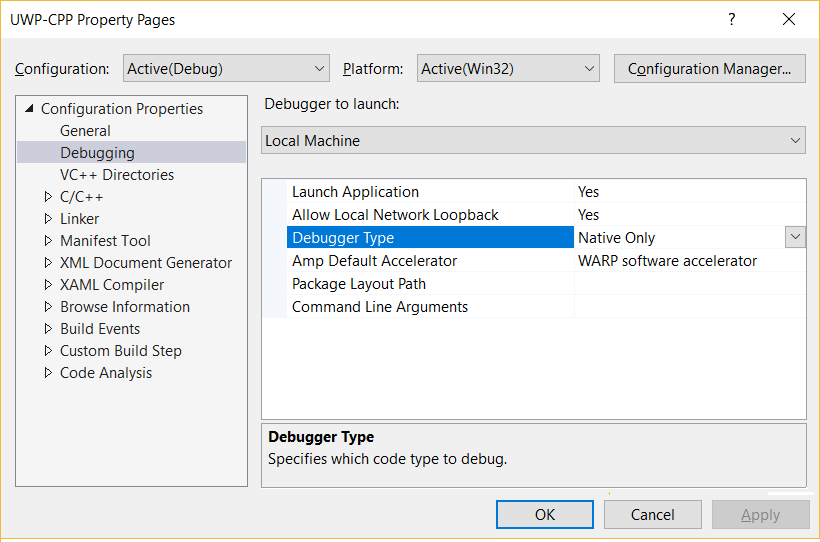Click the help question mark button
820x542 pixels.
pos(732,20)
